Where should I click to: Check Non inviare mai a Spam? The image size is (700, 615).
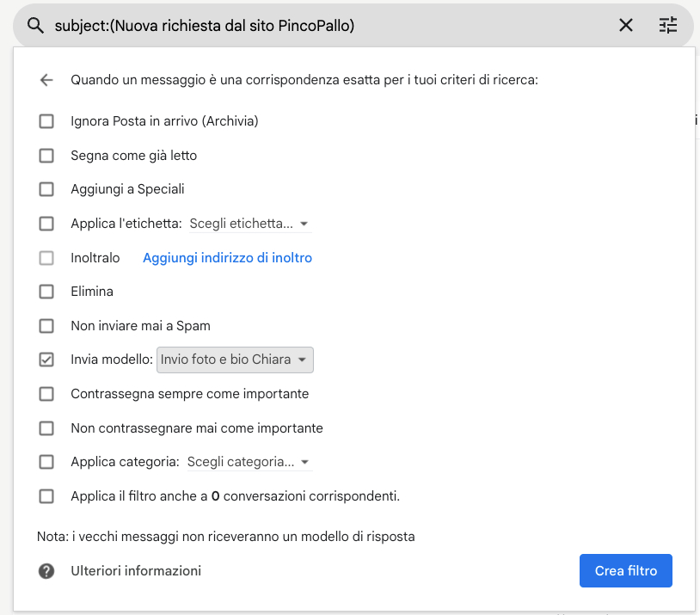46,326
